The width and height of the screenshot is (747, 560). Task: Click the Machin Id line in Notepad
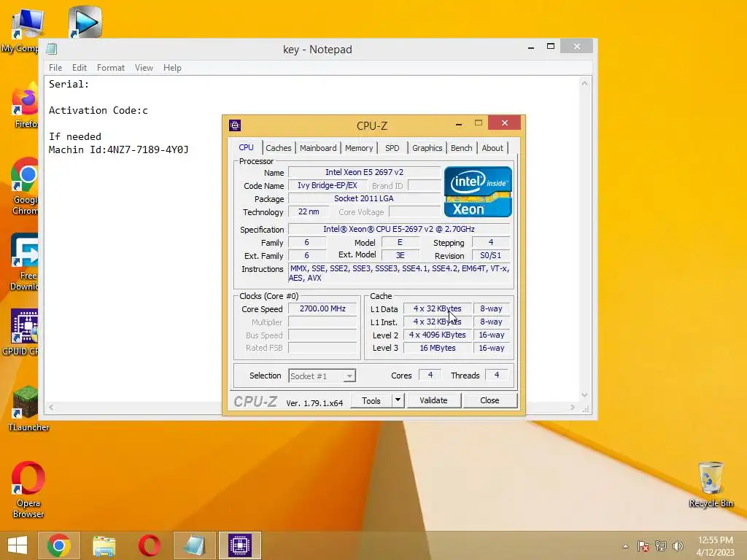pyautogui.click(x=119, y=149)
